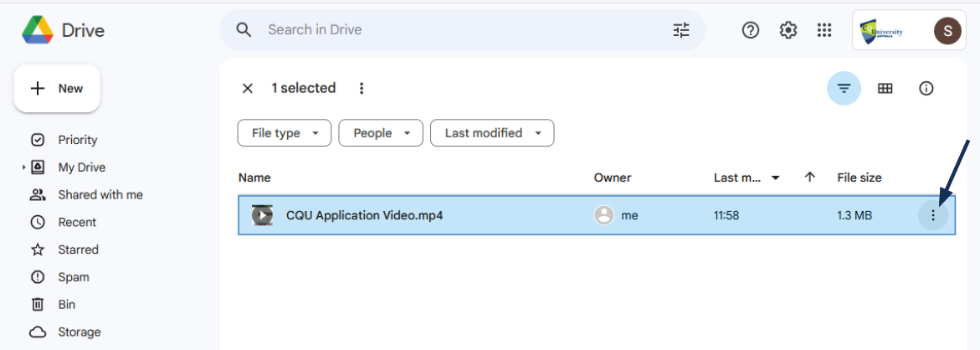980x350 pixels.
Task: Reverse sort direction with the arrow
Action: tap(809, 178)
